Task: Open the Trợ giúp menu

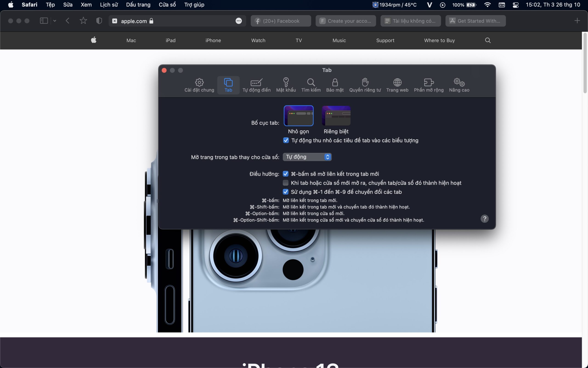Action: pyautogui.click(x=194, y=5)
